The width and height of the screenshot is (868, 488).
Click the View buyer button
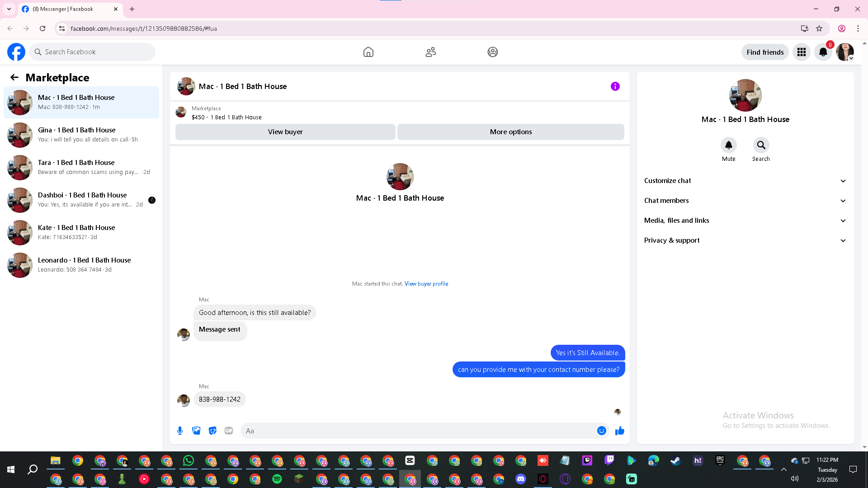point(285,132)
